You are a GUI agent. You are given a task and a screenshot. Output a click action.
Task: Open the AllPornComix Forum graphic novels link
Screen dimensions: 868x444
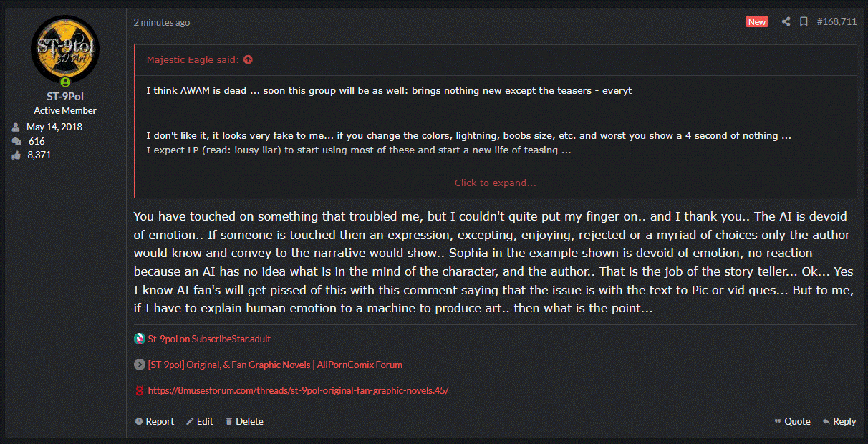[x=275, y=365]
